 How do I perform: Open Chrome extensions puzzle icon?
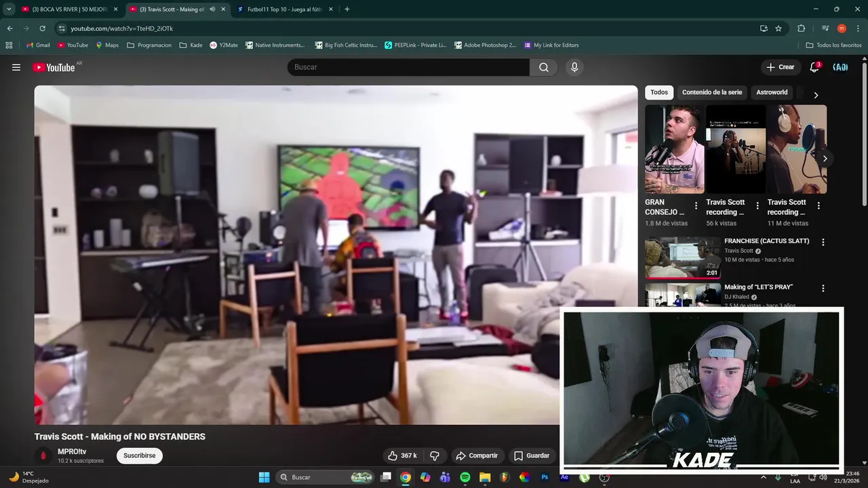(x=802, y=28)
